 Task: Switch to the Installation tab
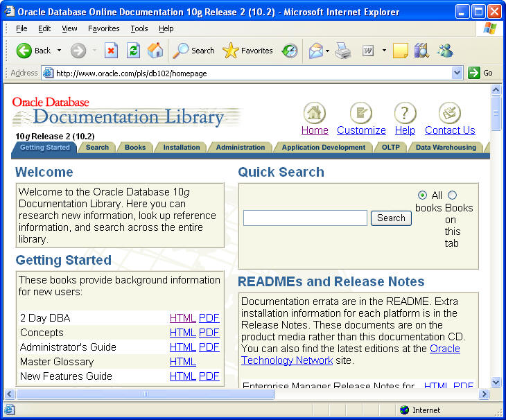coord(182,148)
